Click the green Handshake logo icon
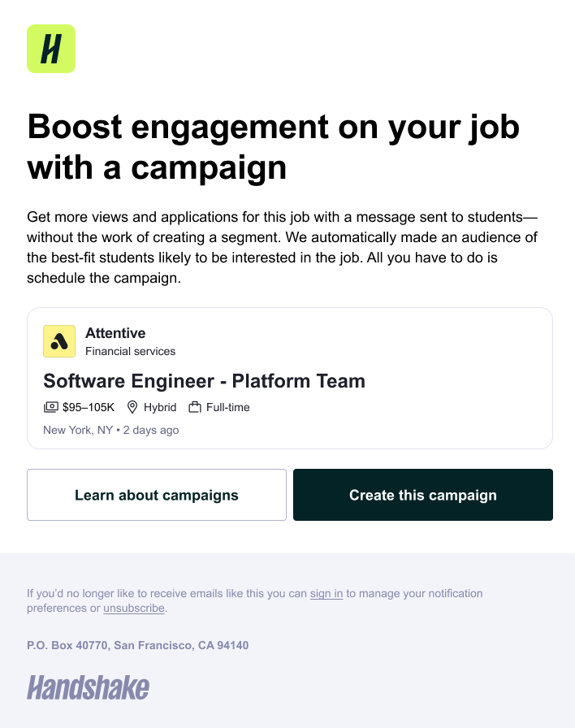 coord(51,49)
